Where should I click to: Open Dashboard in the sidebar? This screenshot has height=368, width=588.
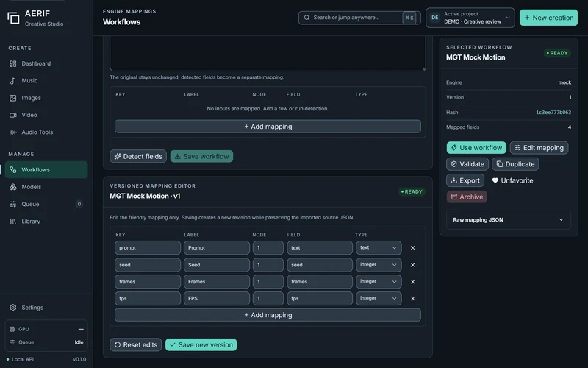click(x=46, y=63)
